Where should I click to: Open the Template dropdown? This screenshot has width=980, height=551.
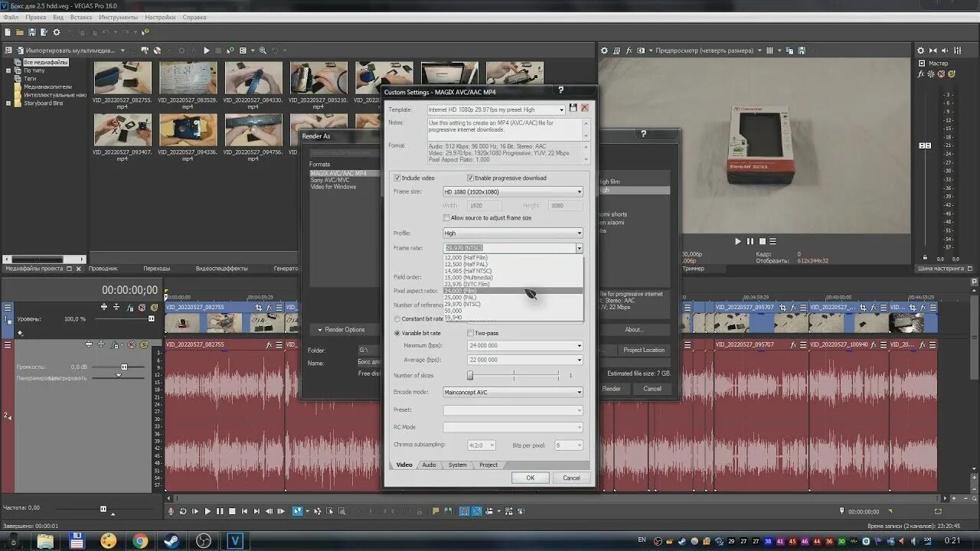point(561,110)
